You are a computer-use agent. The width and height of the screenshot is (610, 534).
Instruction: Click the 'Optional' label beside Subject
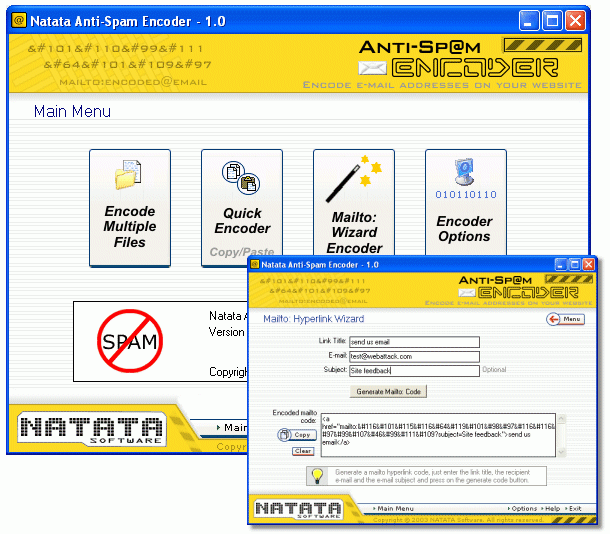(494, 369)
